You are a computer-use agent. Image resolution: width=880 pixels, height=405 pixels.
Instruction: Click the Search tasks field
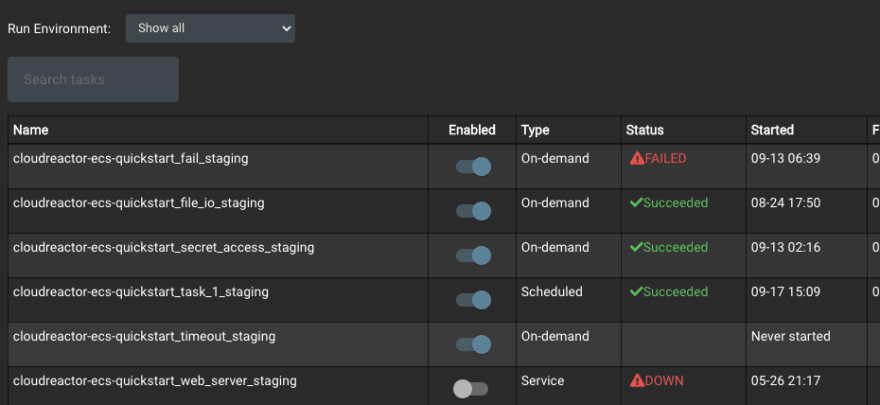93,79
